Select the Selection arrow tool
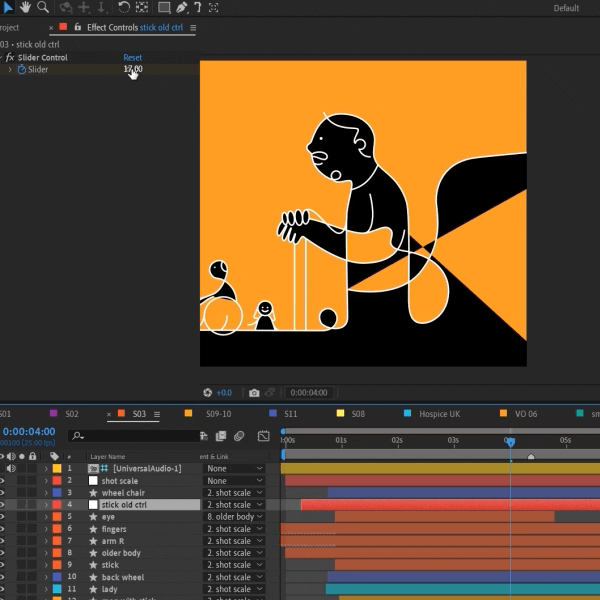 8,7
